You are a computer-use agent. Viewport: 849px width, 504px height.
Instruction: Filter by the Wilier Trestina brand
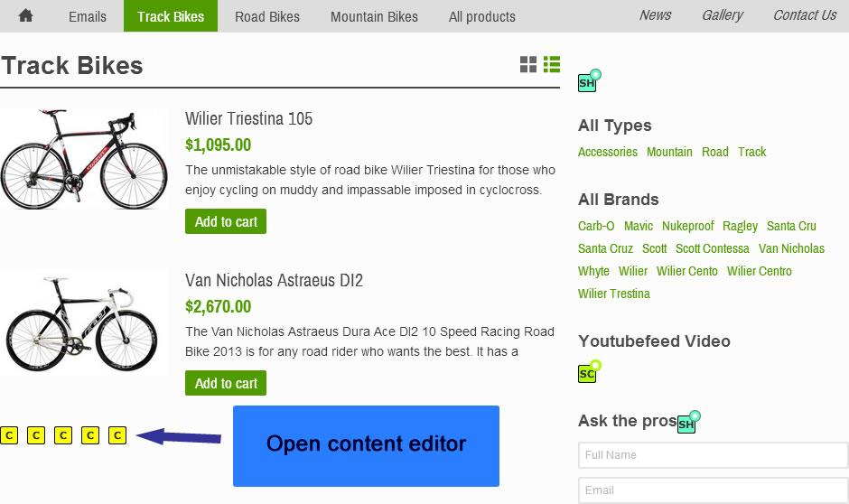coord(613,294)
